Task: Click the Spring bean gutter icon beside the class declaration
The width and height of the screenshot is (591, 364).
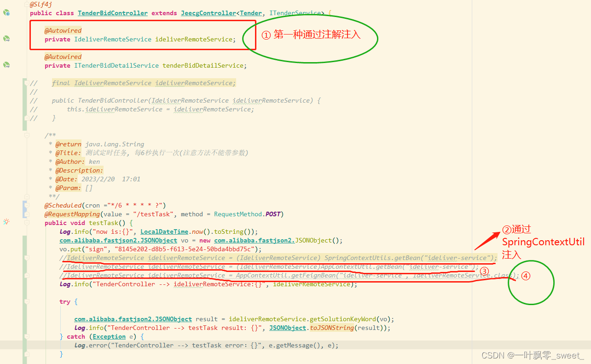Action: point(7,13)
